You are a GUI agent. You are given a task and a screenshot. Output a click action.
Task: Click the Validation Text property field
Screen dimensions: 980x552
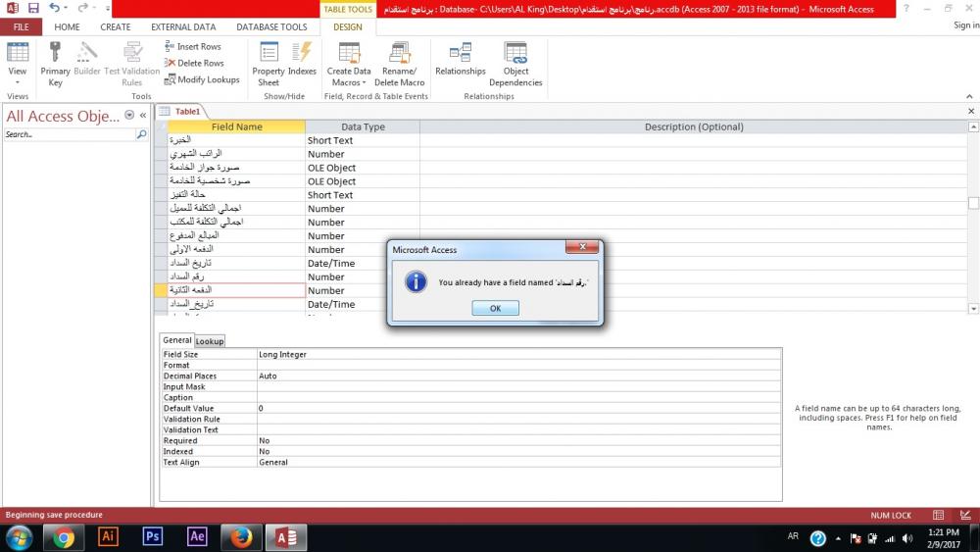518,430
